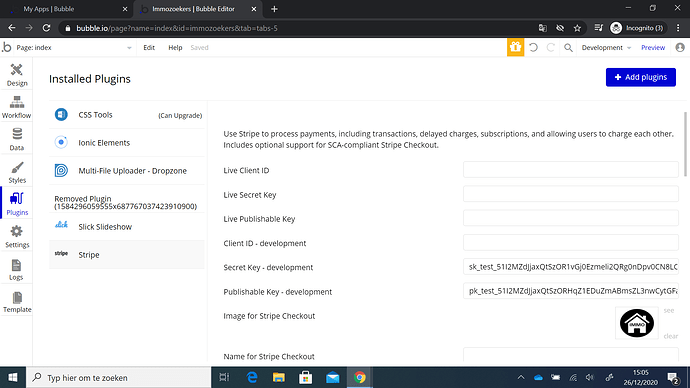Click the Secret Key - development field
690x388 pixels.
coord(570,267)
